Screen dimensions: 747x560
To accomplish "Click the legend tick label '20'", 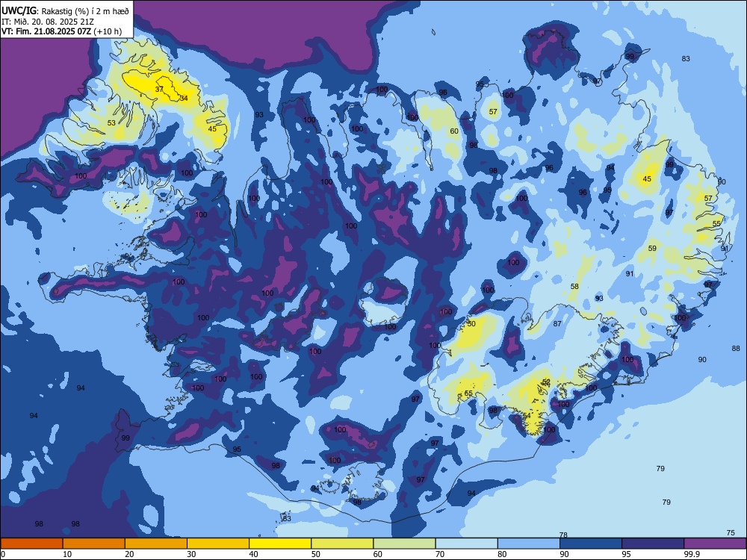I will [129, 554].
